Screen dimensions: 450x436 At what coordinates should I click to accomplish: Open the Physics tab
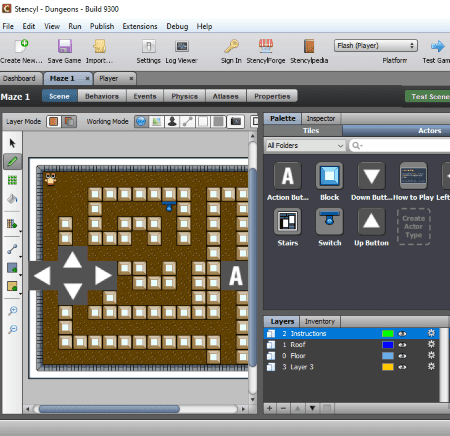184,96
